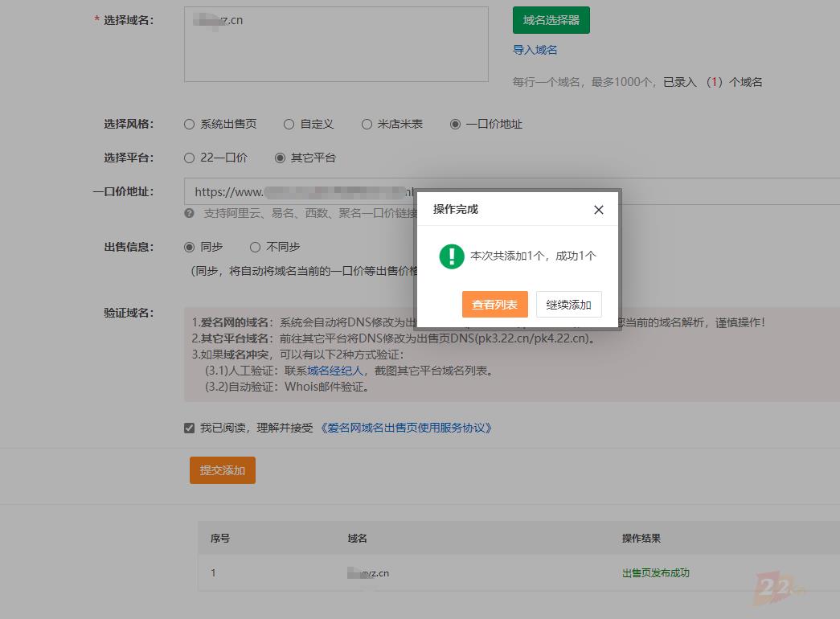The image size is (840, 619).
Task: Choose the 其它平台 platform radio
Action: (281, 158)
